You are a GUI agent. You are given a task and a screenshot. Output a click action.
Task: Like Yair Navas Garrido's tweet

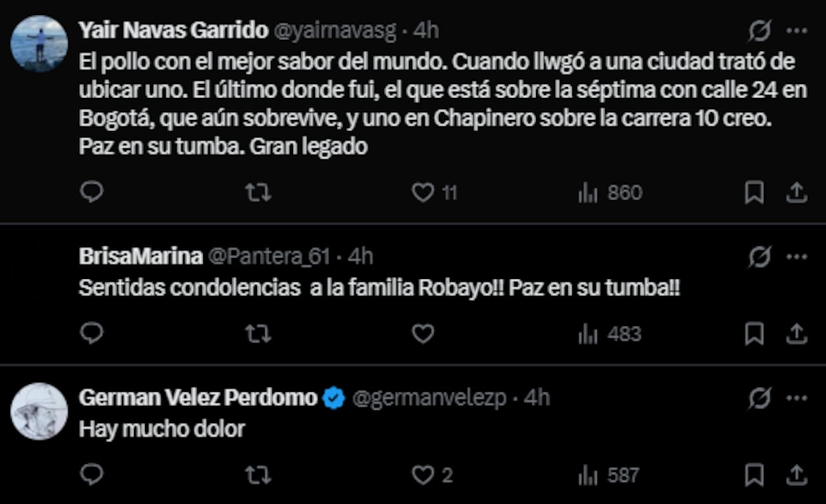(x=423, y=192)
